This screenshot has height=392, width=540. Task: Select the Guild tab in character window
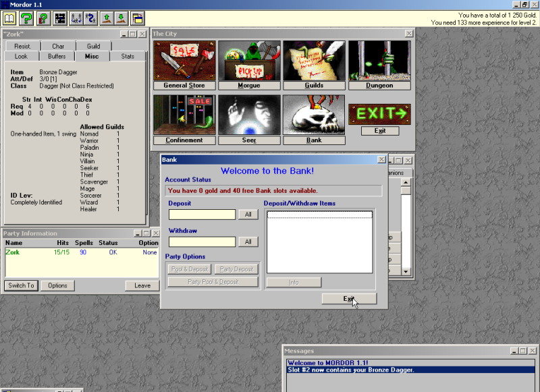pos(93,47)
